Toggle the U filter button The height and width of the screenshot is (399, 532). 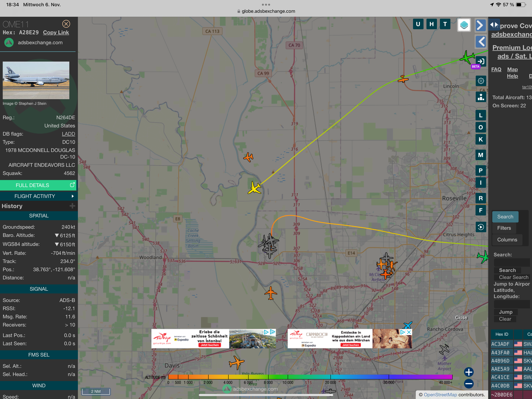coord(418,24)
